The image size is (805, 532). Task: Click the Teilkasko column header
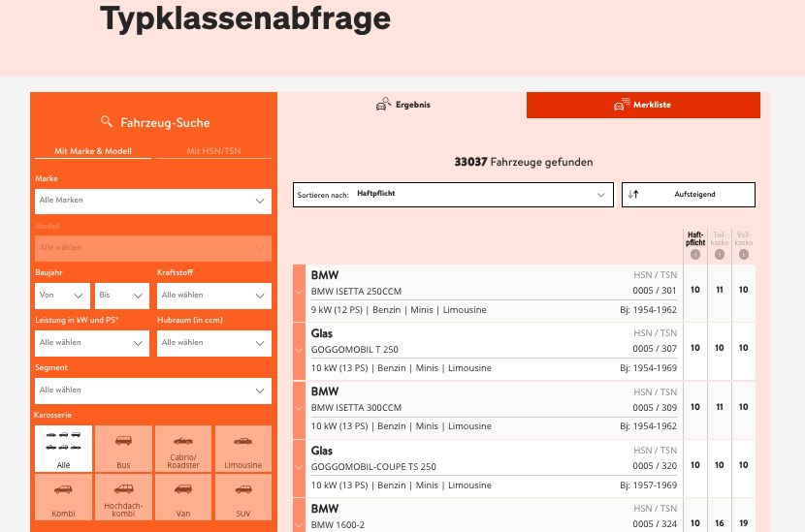pyautogui.click(x=720, y=238)
